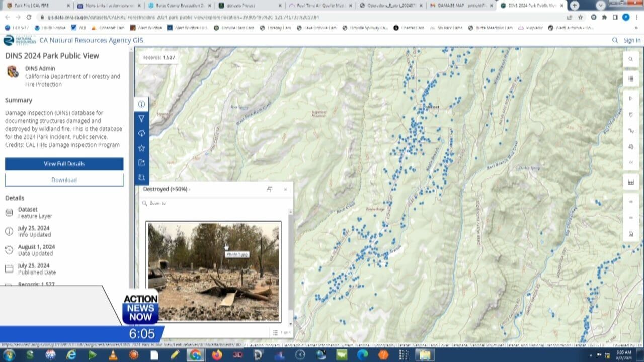The width and height of the screenshot is (644, 362).
Task: Open the burned property photo thumbnail
Action: click(x=213, y=271)
